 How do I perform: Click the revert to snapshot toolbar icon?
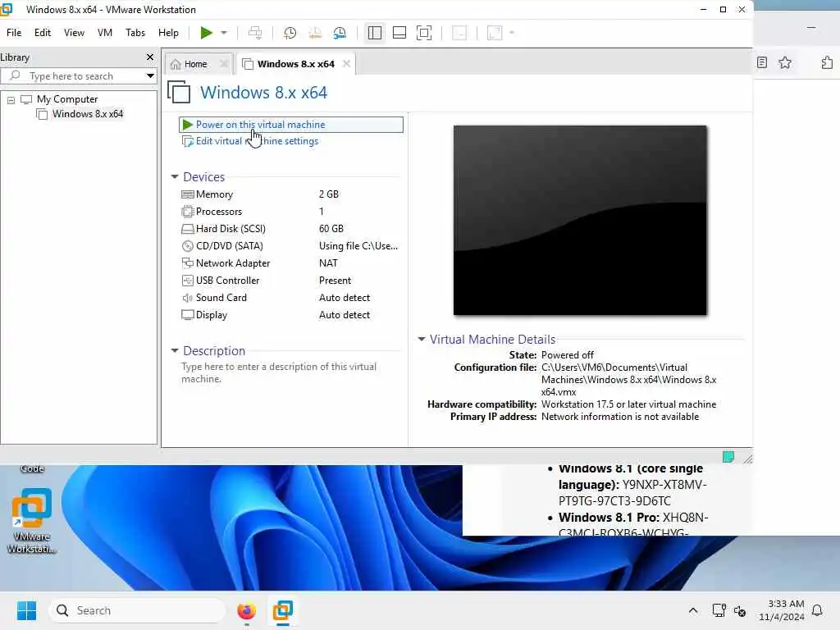[315, 33]
